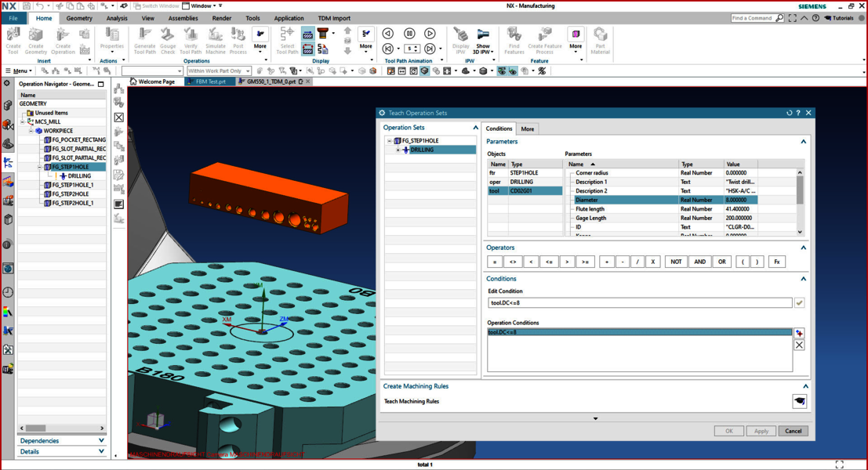Click the Create Geometry ribbon icon

pos(36,41)
